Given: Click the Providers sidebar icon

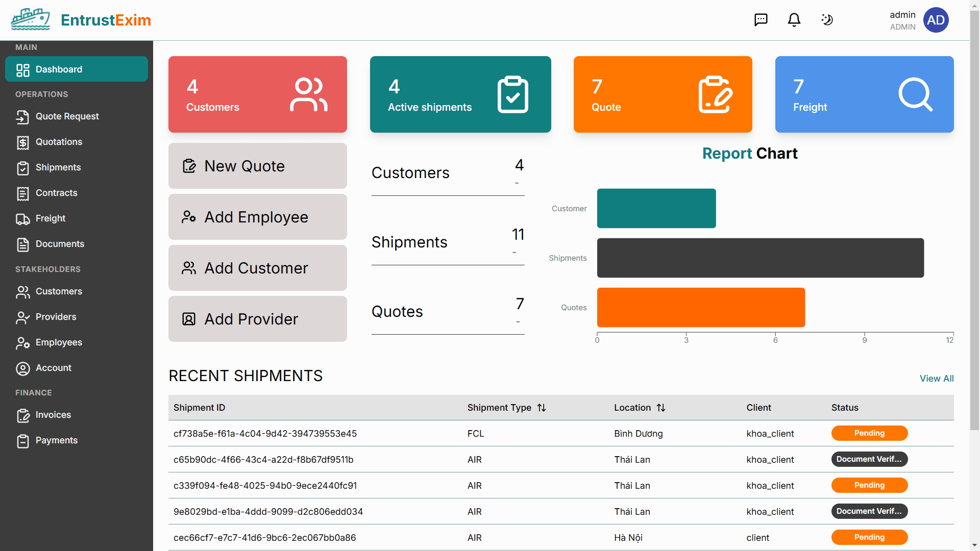Looking at the screenshot, I should coord(23,317).
